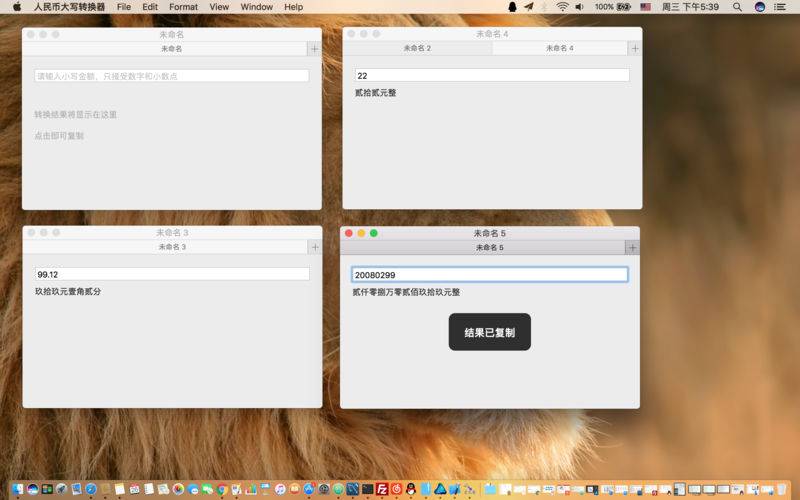Open the input source flag menu

pos(645,7)
